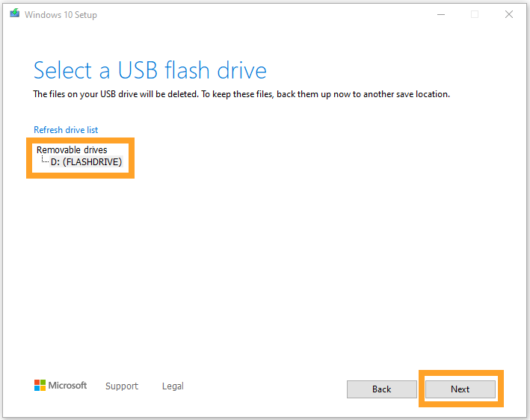Click the Windows 10 Setup title bar icon
Image resolution: width=530 pixels, height=420 pixels.
pos(15,13)
